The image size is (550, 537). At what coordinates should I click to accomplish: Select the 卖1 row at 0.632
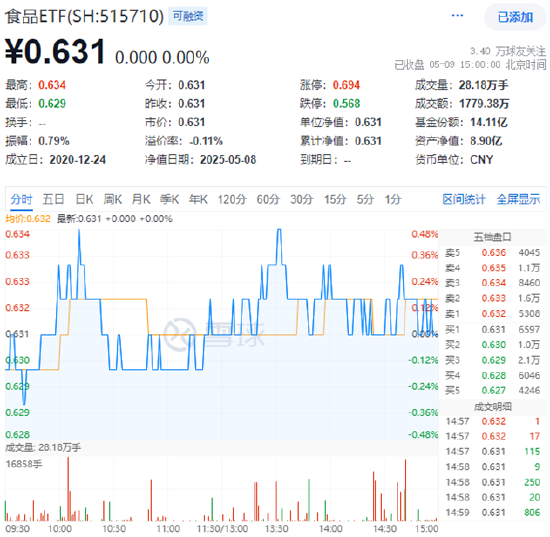[492, 314]
